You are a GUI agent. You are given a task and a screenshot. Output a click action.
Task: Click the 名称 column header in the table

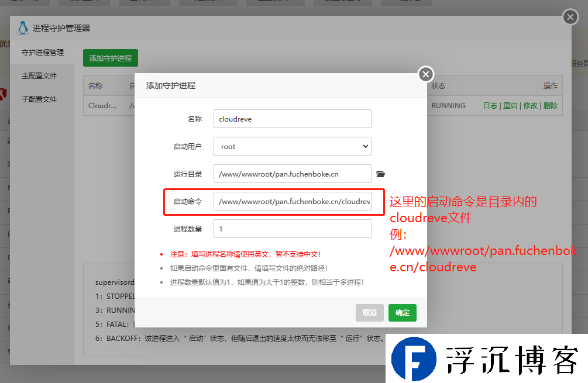95,86
